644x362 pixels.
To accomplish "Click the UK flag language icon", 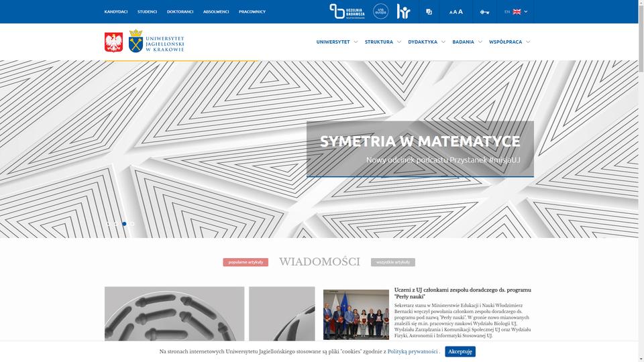I will click(517, 12).
